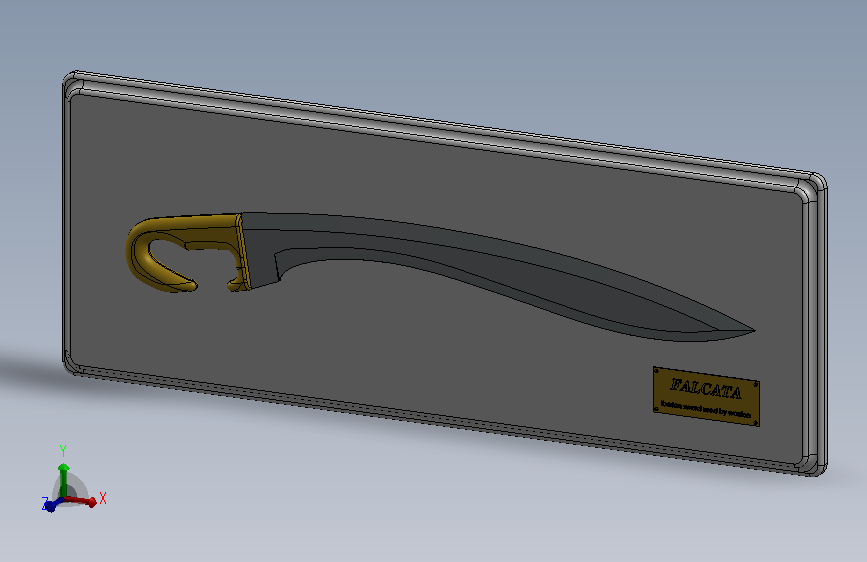This screenshot has height=562, width=867.
Task: Select the guard collar between handle and blade
Action: (x=243, y=252)
